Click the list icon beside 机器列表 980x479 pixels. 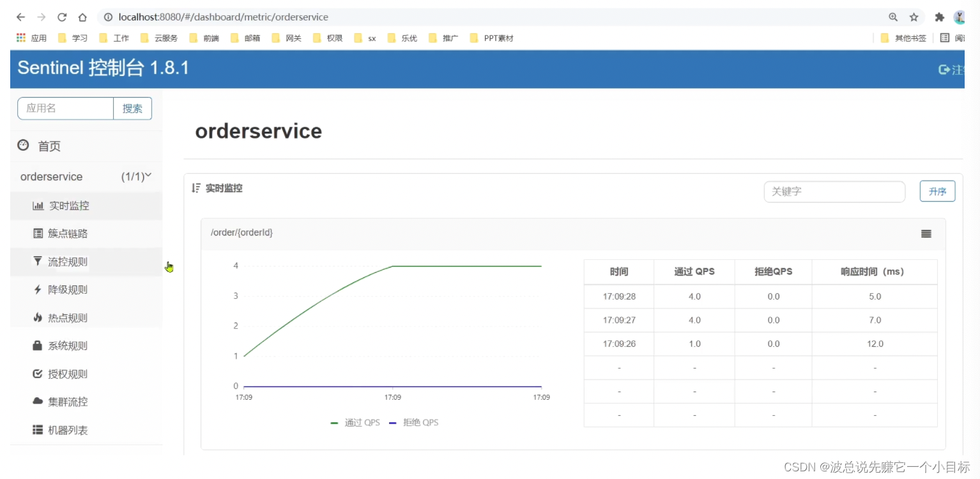(x=38, y=430)
